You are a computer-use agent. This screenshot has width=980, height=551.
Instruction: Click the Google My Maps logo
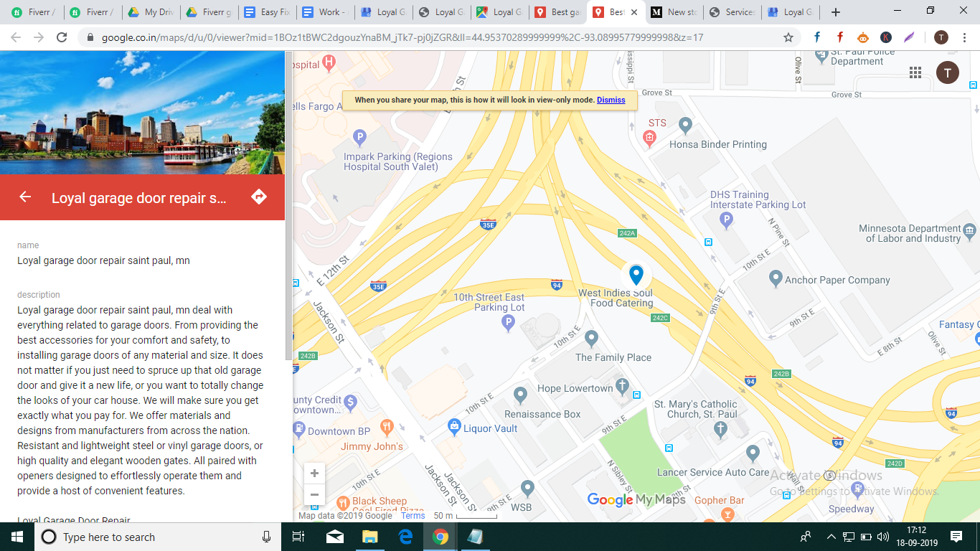636,500
